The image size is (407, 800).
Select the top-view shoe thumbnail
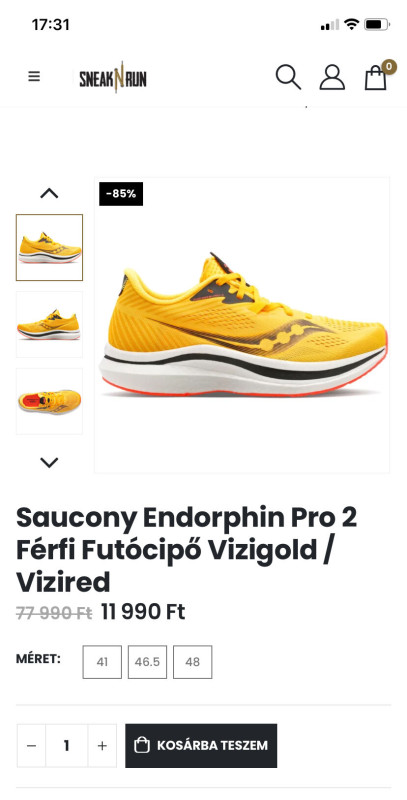click(x=49, y=401)
